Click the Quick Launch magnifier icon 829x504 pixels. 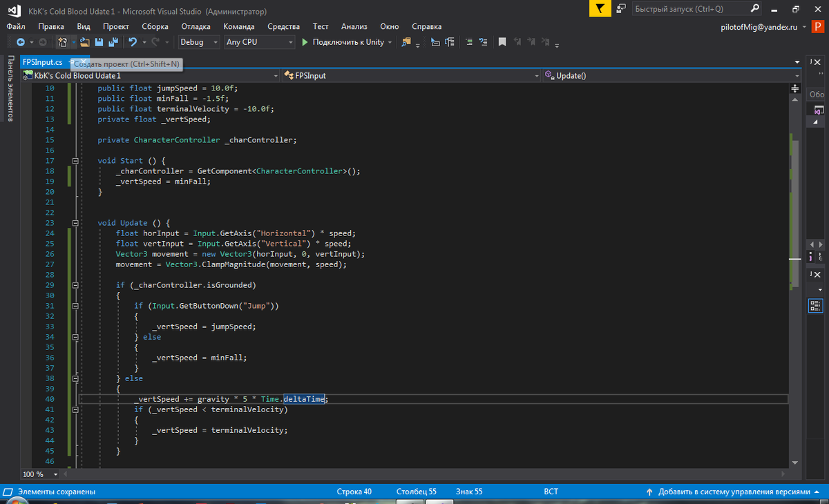[755, 9]
